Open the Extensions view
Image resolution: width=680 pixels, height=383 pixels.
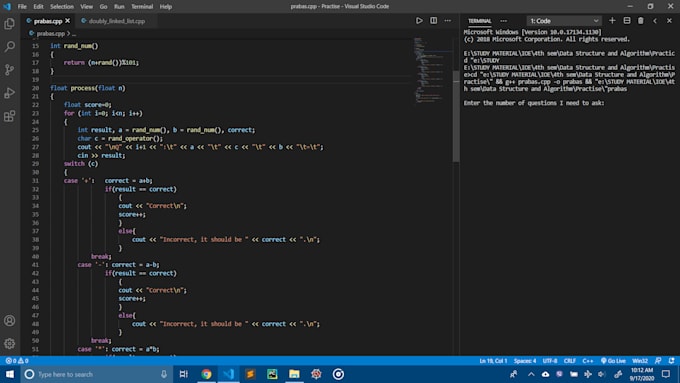click(10, 116)
